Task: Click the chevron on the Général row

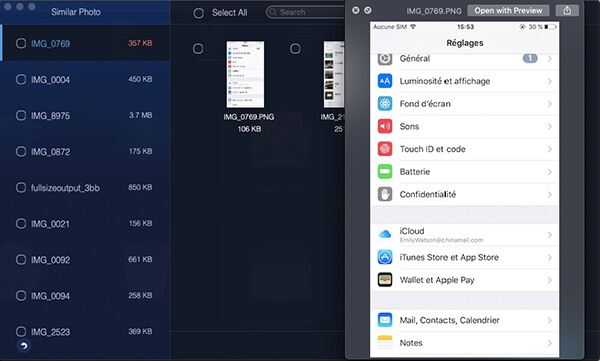Action: coord(549,59)
